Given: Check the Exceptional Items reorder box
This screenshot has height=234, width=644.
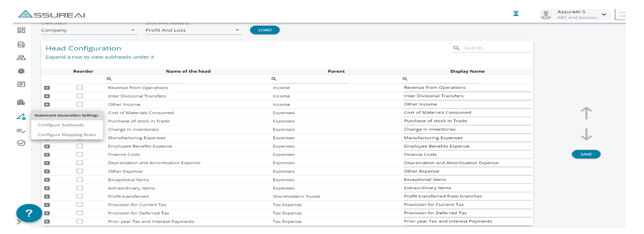Looking at the screenshot, I should 79,180.
